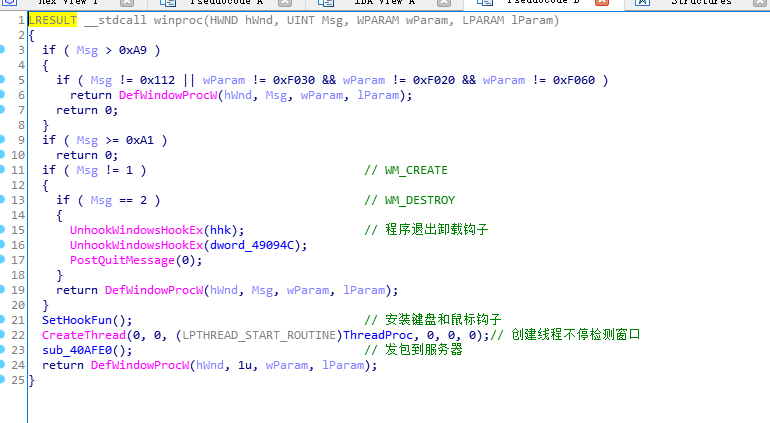770x423 pixels.
Task: Click line number 1 in gutter
Action: (x=21, y=20)
